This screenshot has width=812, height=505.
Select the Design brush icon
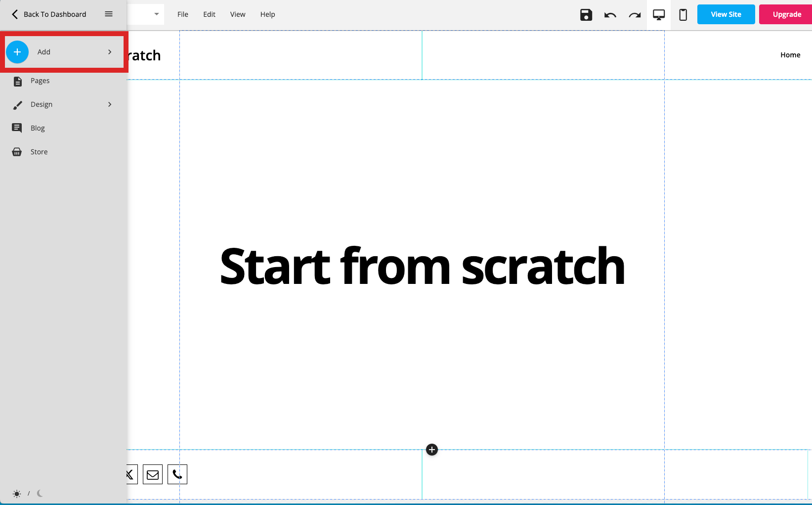pos(17,105)
